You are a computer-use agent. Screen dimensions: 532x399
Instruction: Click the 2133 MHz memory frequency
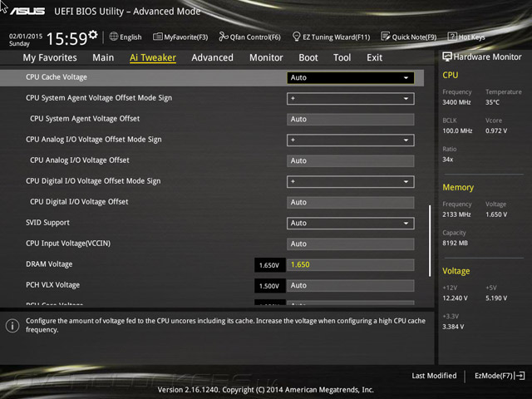pos(456,214)
